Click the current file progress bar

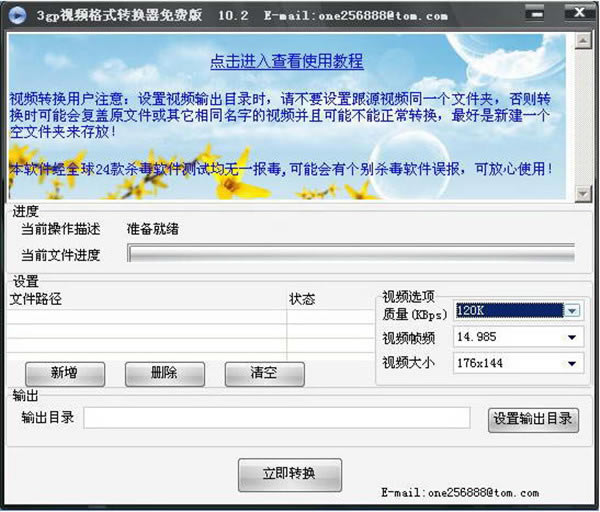coord(351,253)
